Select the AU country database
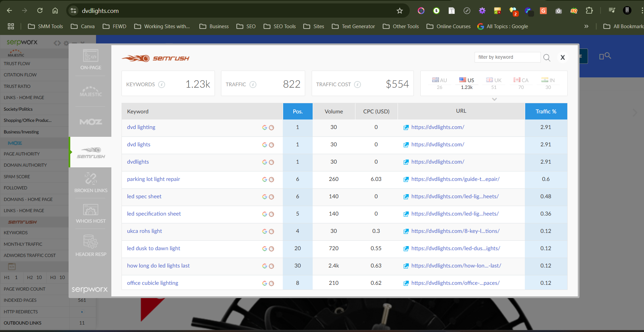Image resolution: width=644 pixels, height=332 pixels. click(439, 83)
